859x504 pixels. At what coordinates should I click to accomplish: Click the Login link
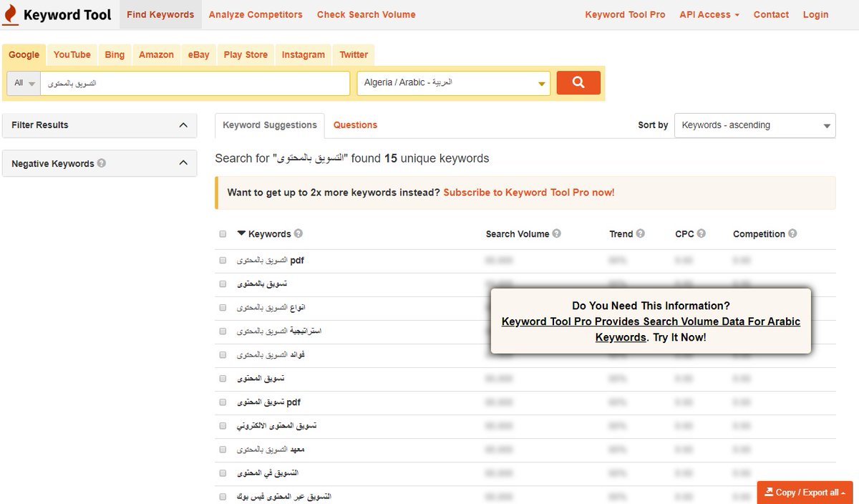(815, 14)
